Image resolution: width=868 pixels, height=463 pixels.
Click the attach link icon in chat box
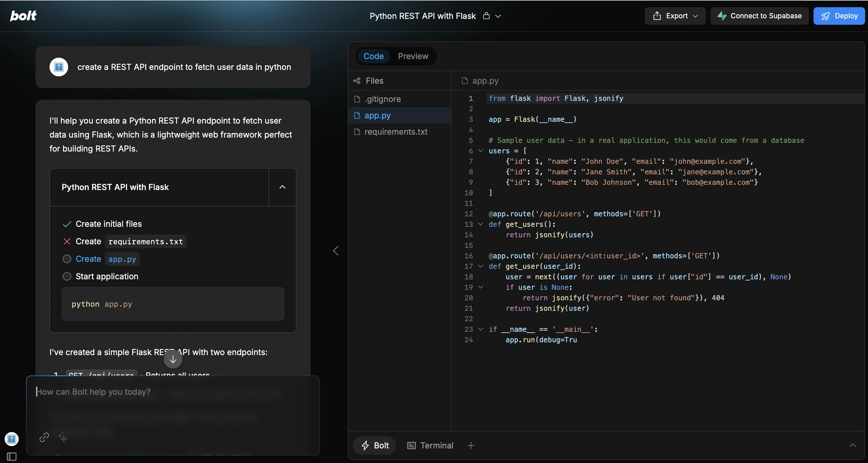[x=44, y=437]
